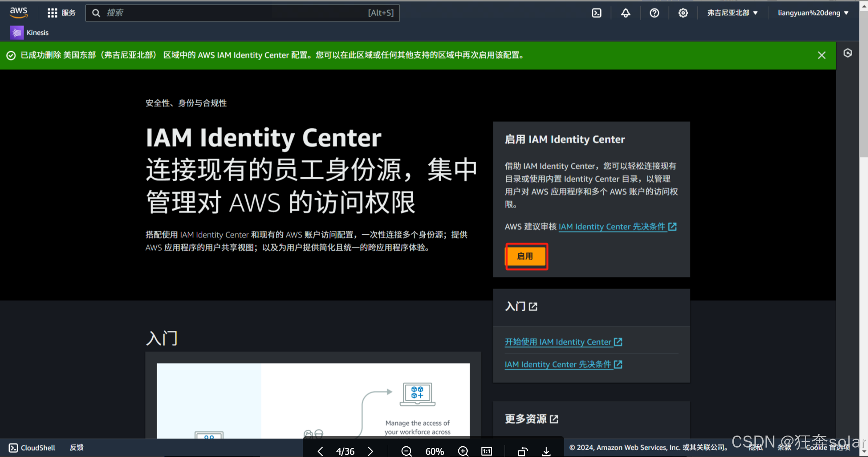Open the Kinesis service shortcut
Image resolution: width=868 pixels, height=457 pixels.
(30, 33)
